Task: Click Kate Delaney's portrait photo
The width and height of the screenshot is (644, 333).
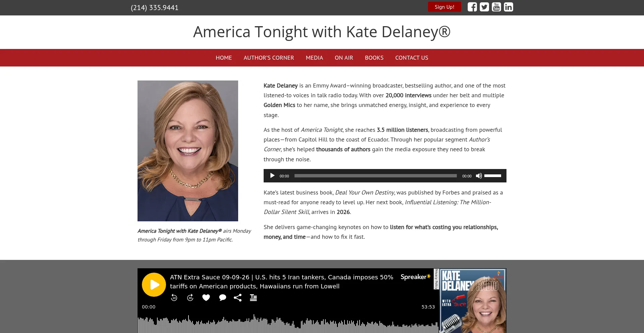Action: 188,151
